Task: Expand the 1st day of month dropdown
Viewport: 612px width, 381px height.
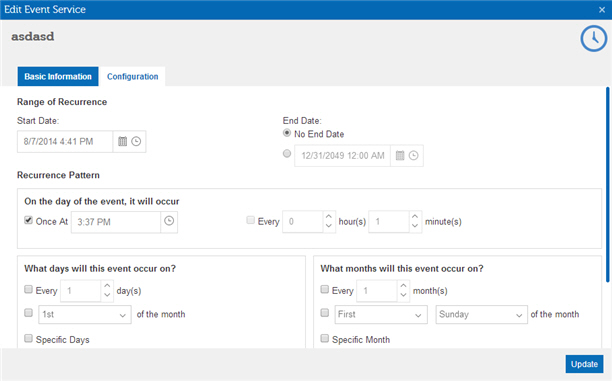Action: click(x=85, y=315)
